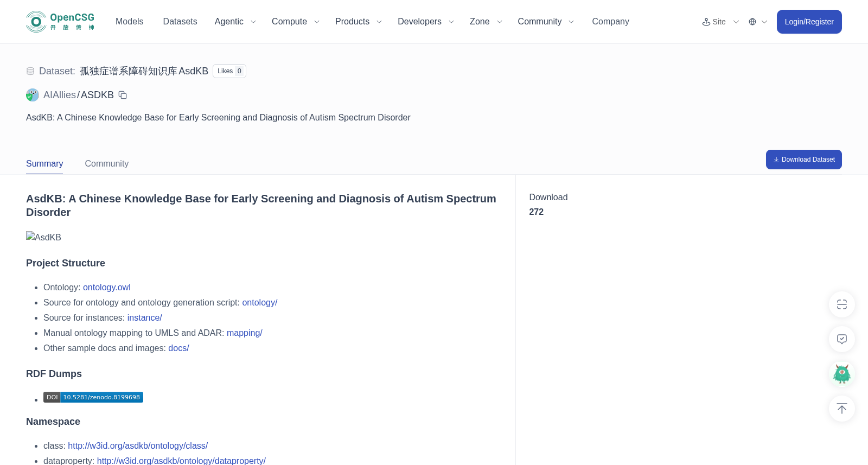Click the OpenCSG logo
The height and width of the screenshot is (465, 868).
(x=60, y=22)
